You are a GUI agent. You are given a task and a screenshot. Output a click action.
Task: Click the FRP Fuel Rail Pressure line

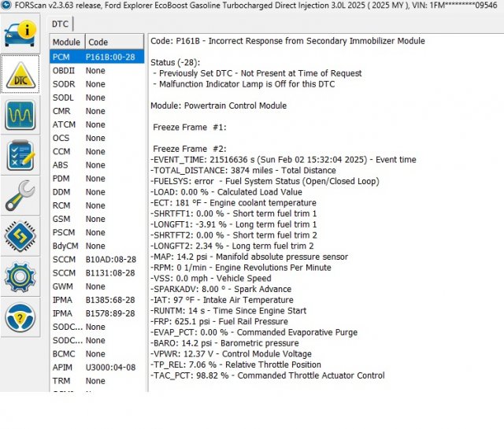point(219,322)
